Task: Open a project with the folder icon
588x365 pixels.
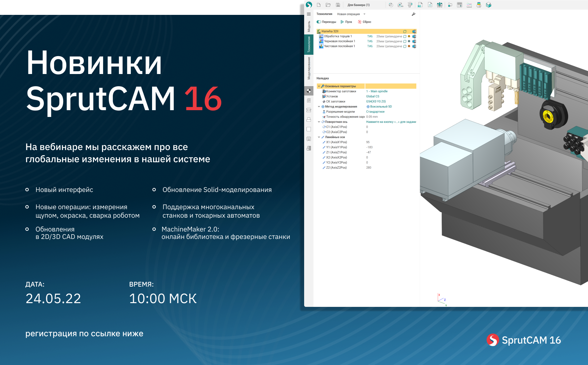Action: (x=328, y=5)
